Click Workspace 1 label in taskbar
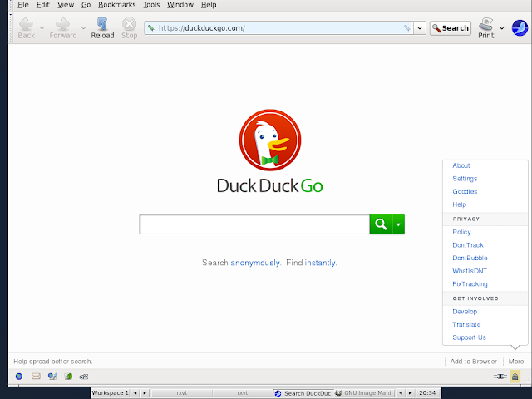Image resolution: width=532 pixels, height=399 pixels. 111,393
